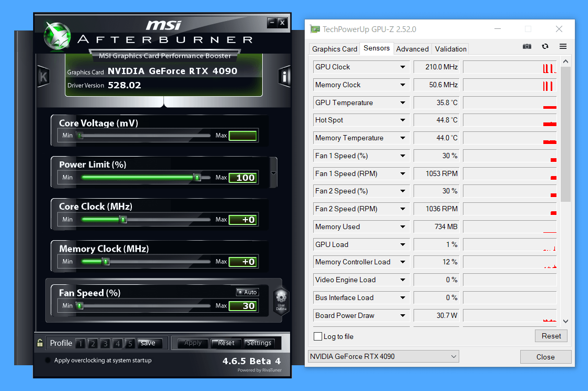This screenshot has width=588, height=391.
Task: Open fan User Define gear icon
Action: tap(281, 301)
